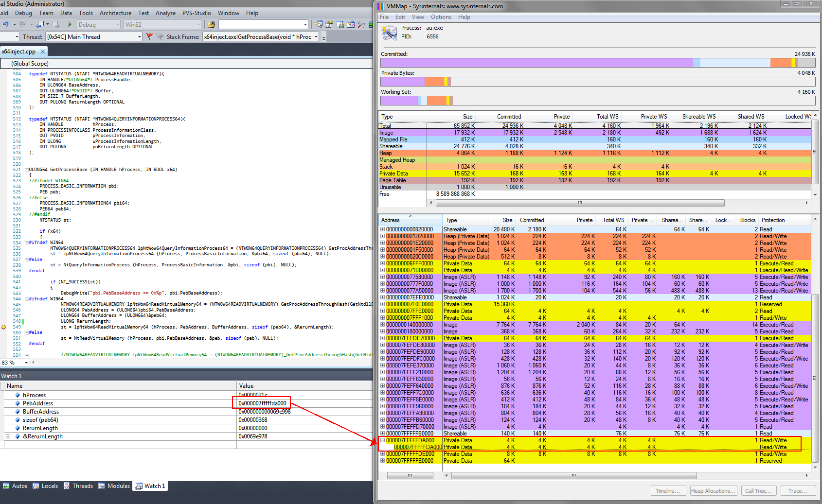This screenshot has height=504, width=822.
Task: Click the Heap Allocations... button
Action: coord(714,491)
